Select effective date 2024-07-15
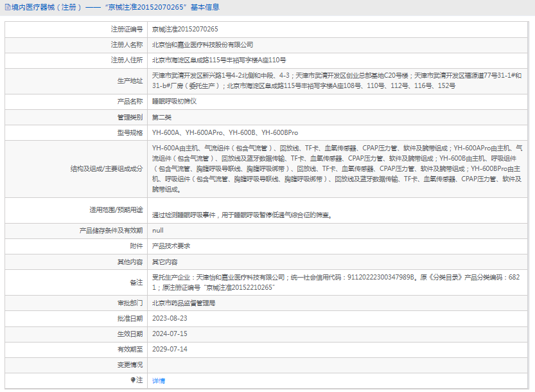535x392 pixels. 170,334
